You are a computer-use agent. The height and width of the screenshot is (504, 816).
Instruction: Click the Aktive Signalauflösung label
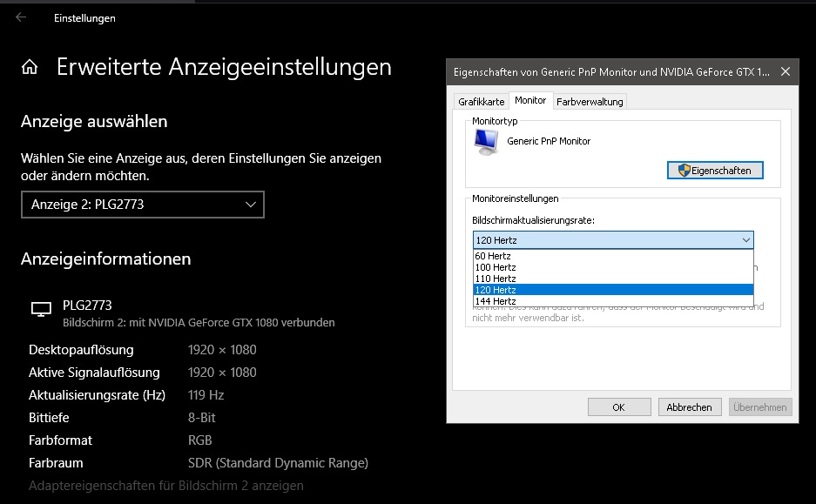point(94,373)
